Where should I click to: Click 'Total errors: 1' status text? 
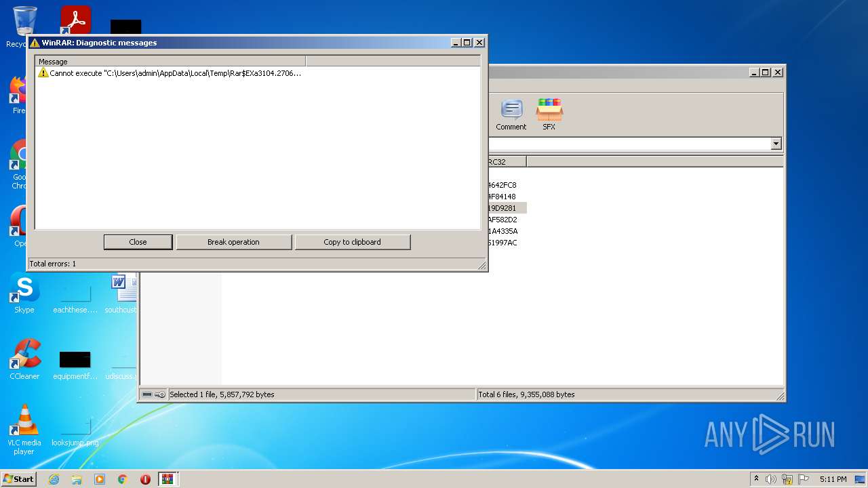53,264
